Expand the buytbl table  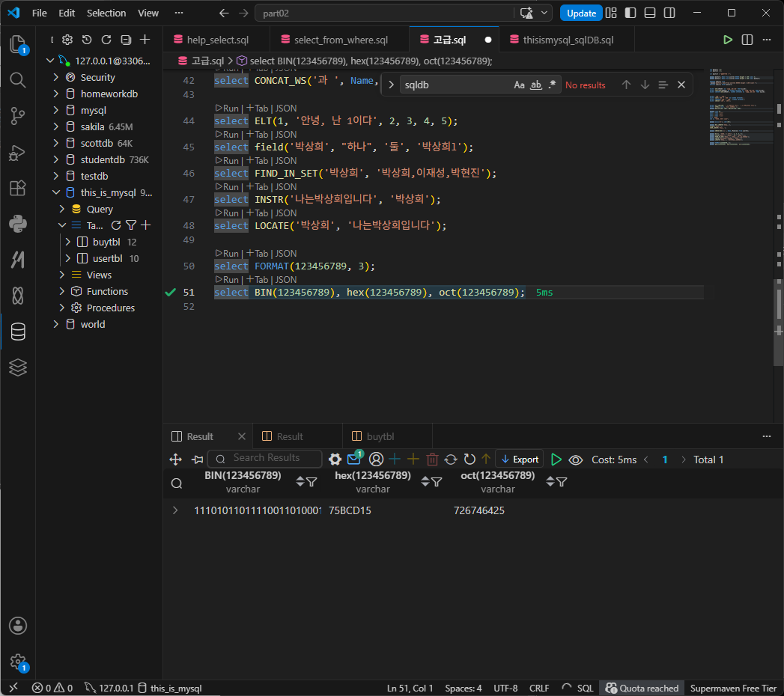(x=68, y=242)
